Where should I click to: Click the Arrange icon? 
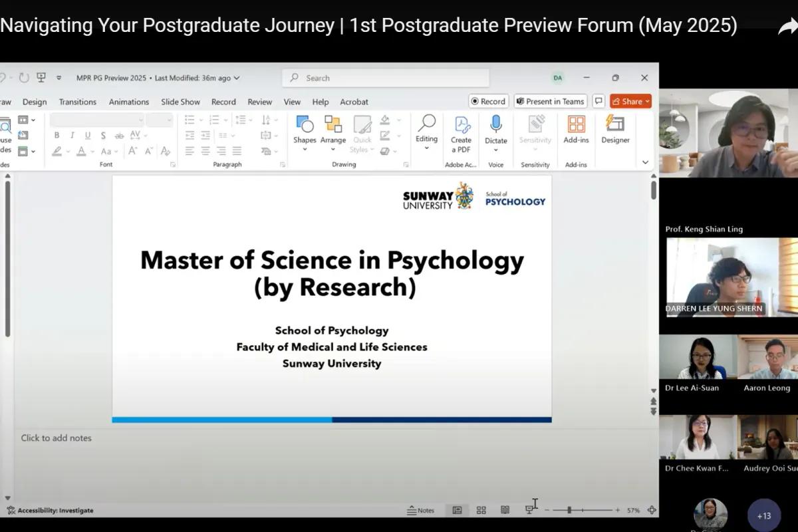tap(333, 124)
